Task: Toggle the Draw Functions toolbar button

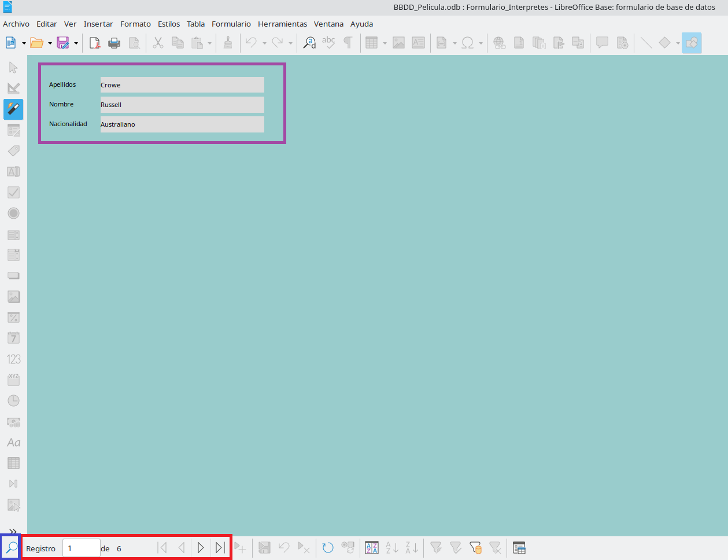Action: [691, 43]
